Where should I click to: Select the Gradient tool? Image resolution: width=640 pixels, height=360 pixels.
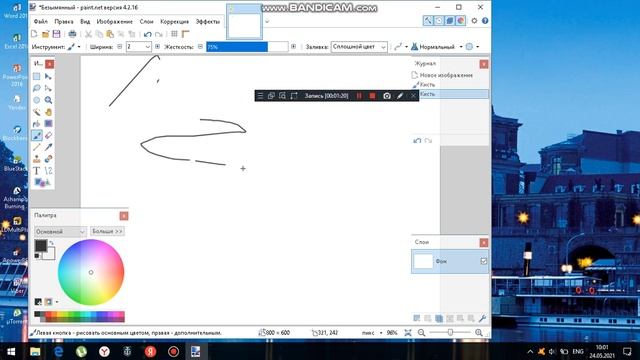pyautogui.click(x=49, y=124)
